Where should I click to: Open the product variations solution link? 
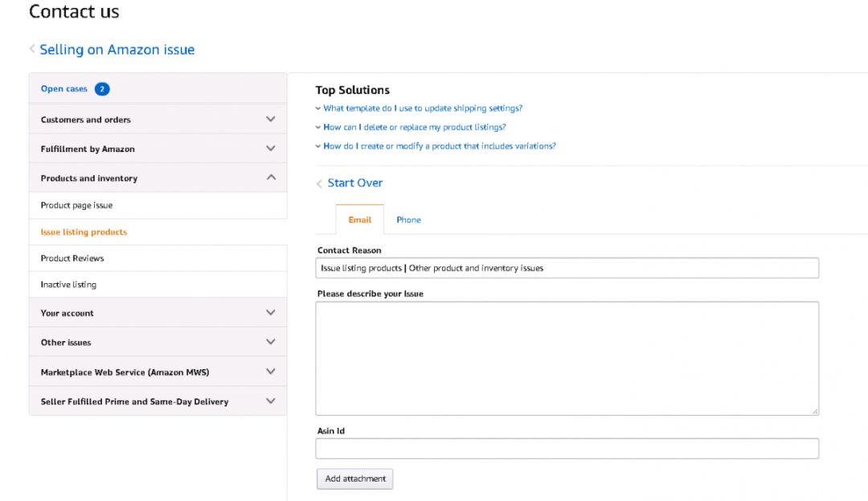[439, 146]
